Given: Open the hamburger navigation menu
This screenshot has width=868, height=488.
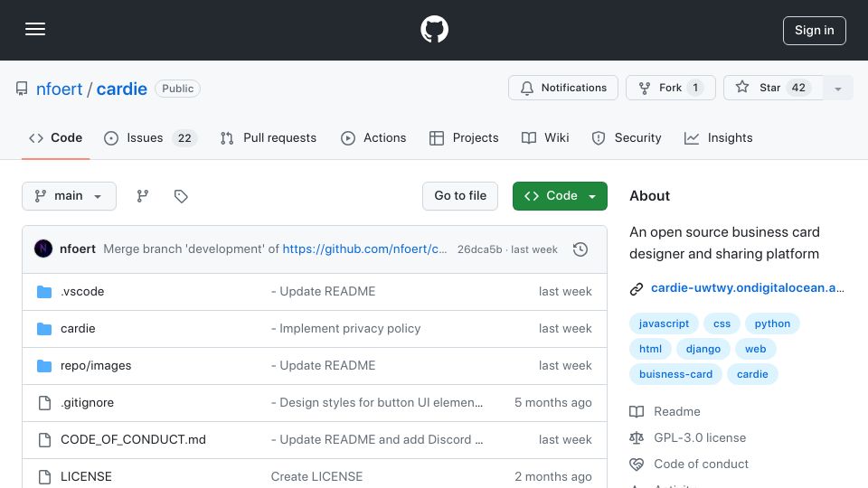Looking at the screenshot, I should [35, 29].
